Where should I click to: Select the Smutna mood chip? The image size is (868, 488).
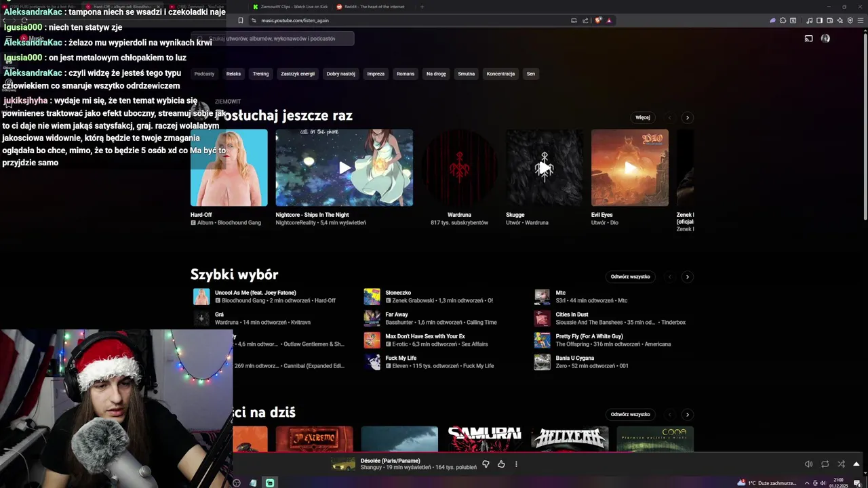tap(466, 74)
